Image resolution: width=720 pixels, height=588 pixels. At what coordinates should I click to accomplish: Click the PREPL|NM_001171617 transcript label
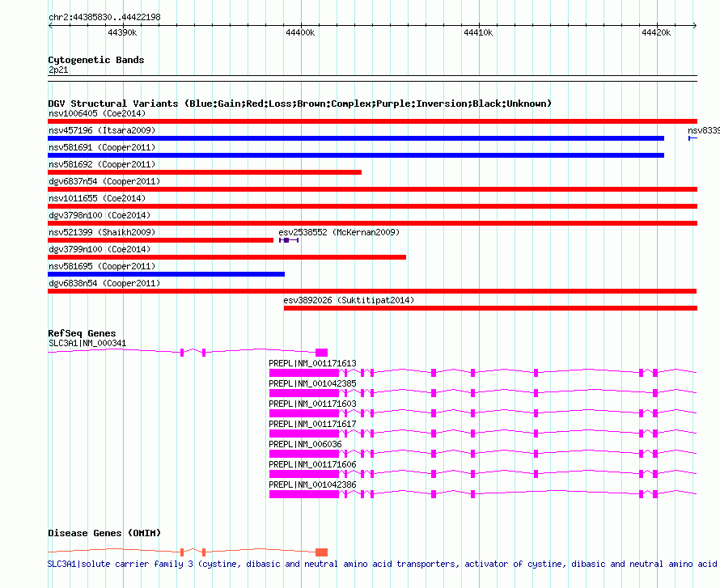pyautogui.click(x=313, y=424)
